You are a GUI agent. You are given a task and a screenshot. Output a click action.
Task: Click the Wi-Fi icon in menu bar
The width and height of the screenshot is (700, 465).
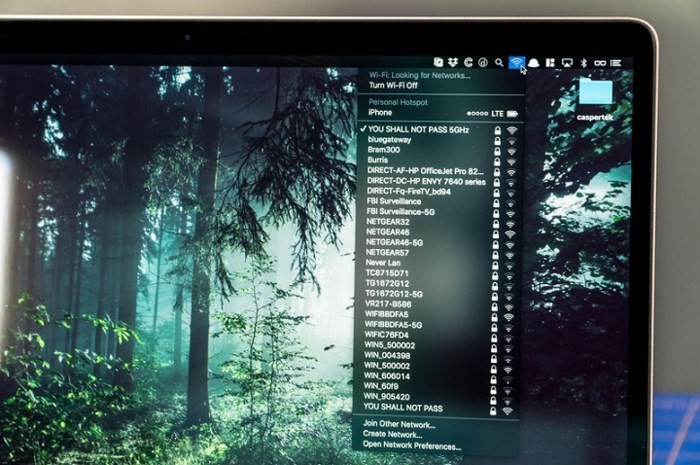tap(516, 62)
